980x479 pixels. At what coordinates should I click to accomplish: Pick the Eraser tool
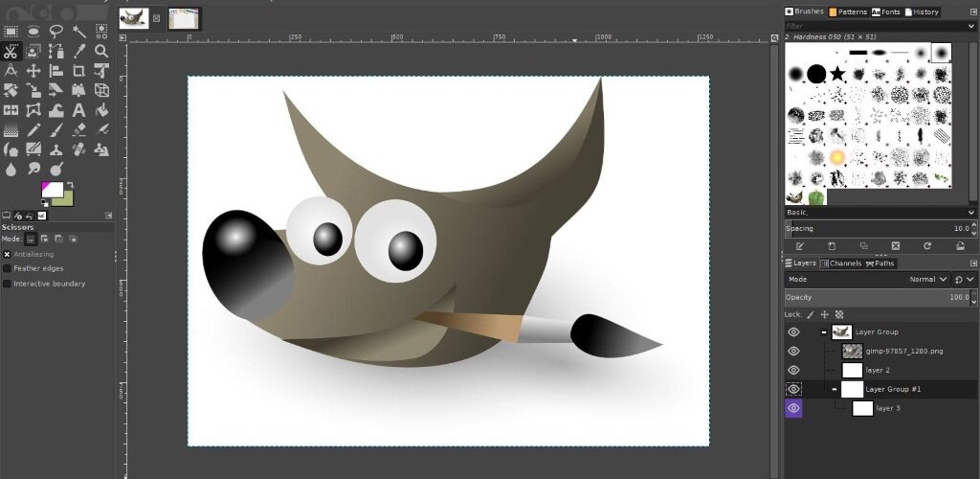pos(78,130)
